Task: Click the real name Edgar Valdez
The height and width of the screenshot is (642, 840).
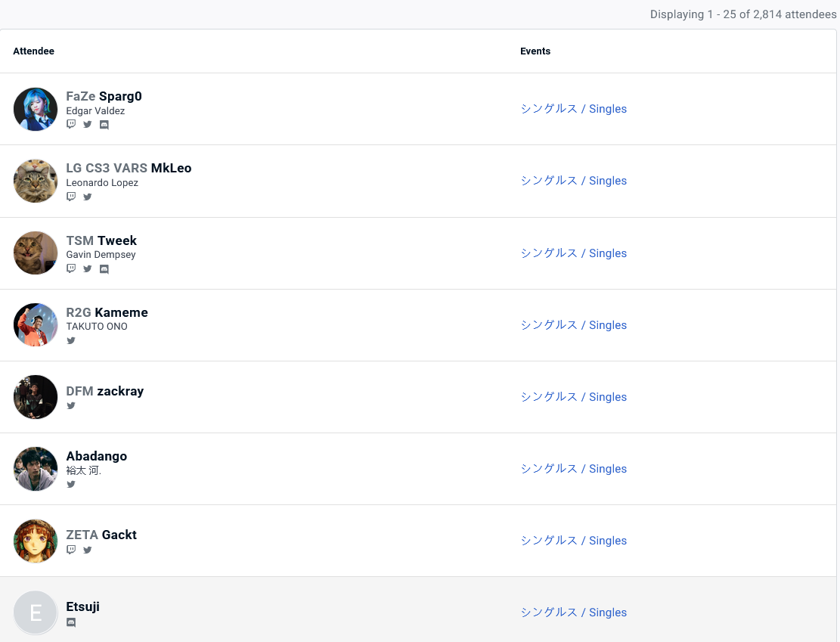Action: click(x=95, y=111)
